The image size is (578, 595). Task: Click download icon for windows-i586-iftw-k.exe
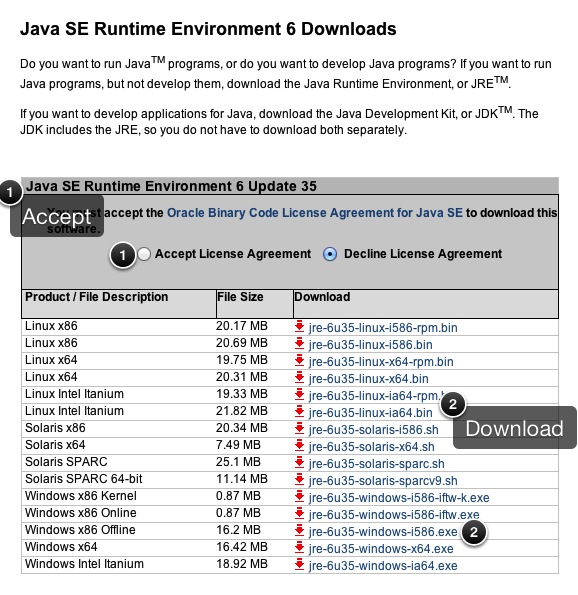(299, 496)
